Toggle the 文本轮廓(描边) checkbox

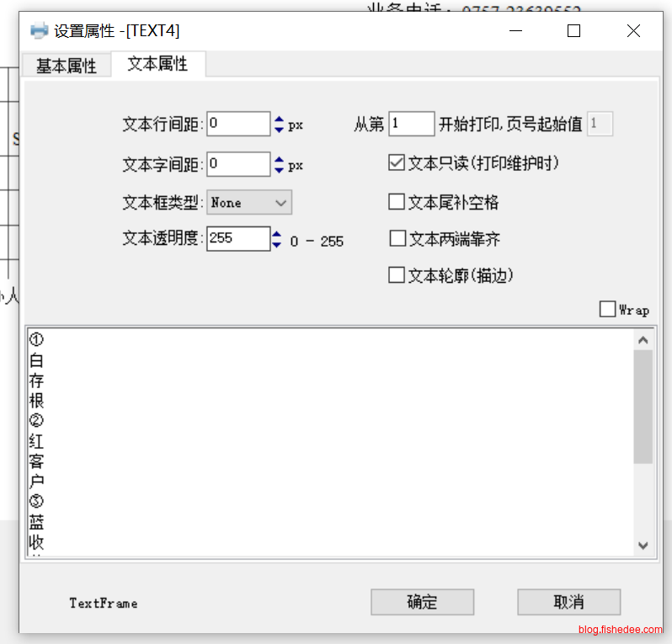(397, 275)
